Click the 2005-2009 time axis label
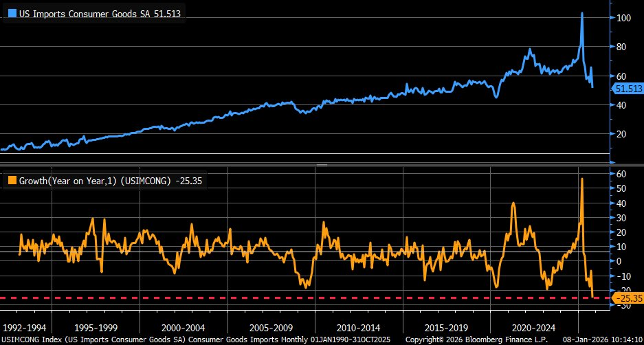The width and height of the screenshot is (644, 345). 271,328
